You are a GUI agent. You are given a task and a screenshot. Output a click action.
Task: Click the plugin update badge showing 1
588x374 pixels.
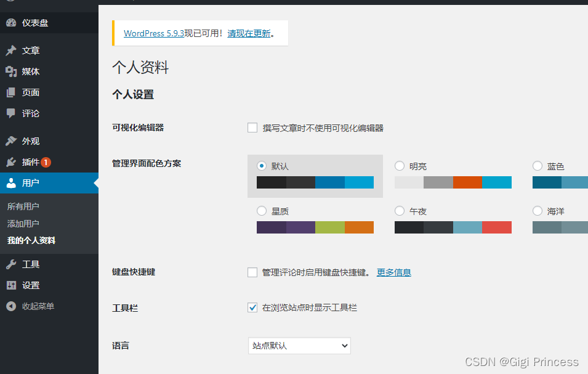46,162
